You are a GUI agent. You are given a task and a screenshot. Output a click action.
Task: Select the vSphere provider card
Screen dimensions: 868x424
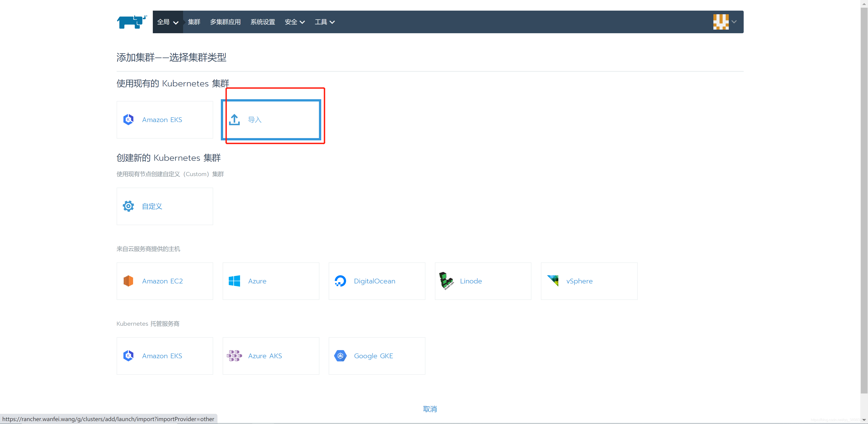[x=589, y=281]
